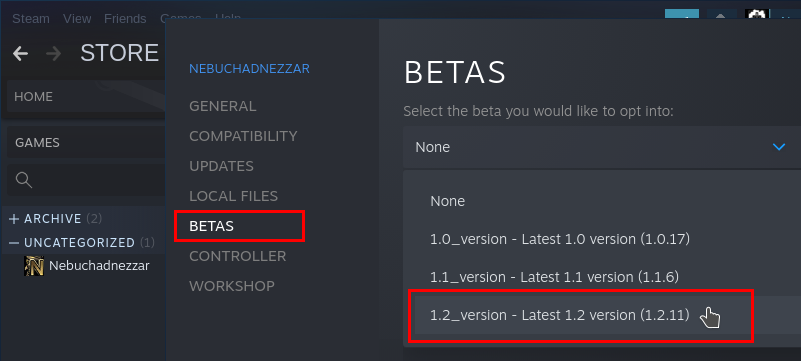Switch to the Compatibility tab
This screenshot has width=801, height=361.
pyautogui.click(x=243, y=136)
